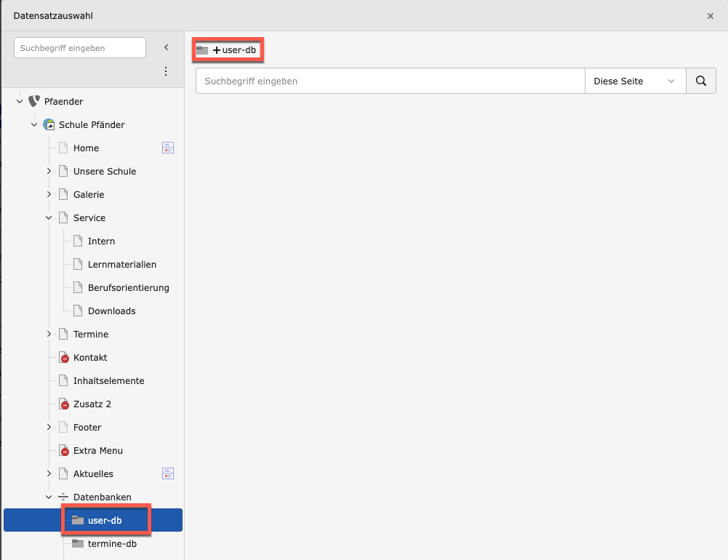Click the magnifier search button
The height and width of the screenshot is (560, 728).
(x=701, y=81)
